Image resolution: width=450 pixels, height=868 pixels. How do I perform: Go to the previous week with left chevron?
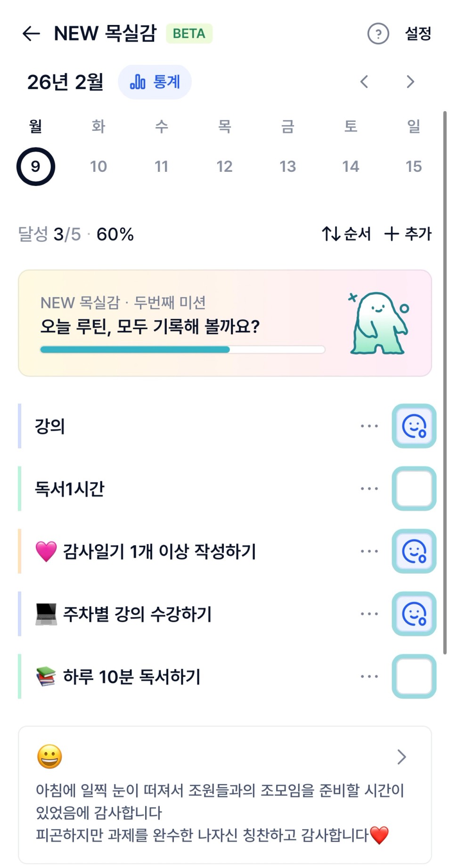point(364,82)
